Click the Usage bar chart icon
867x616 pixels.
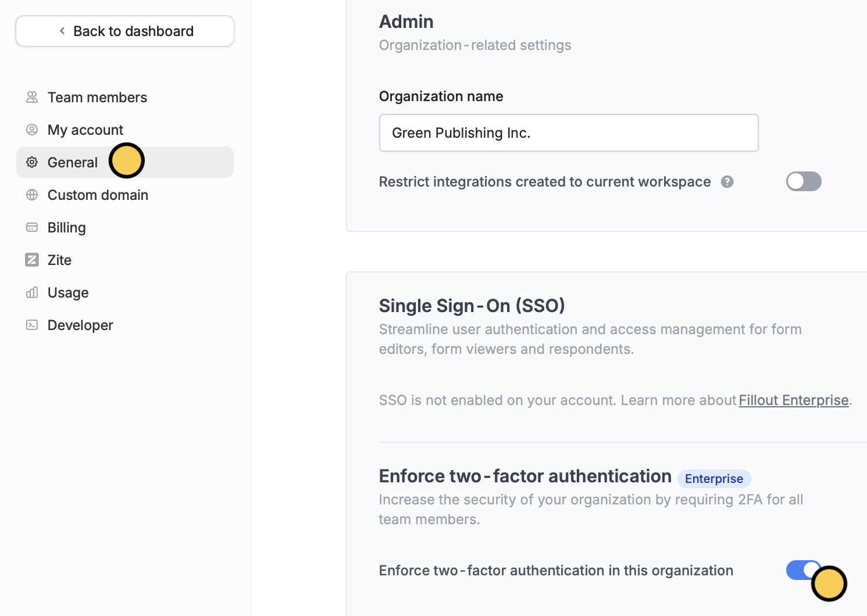(x=32, y=292)
